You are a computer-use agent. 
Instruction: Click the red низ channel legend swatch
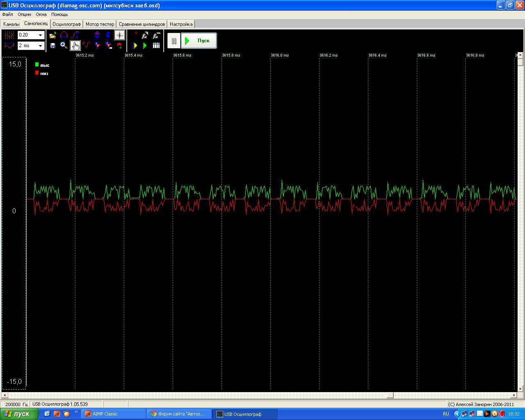[37, 73]
